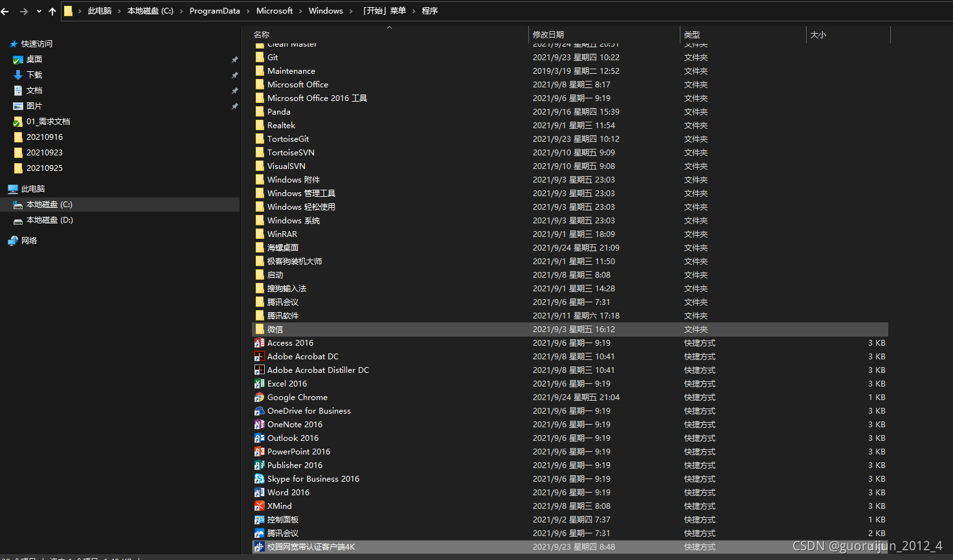This screenshot has width=953, height=560.
Task: Select the Git folder icon
Action: (260, 58)
